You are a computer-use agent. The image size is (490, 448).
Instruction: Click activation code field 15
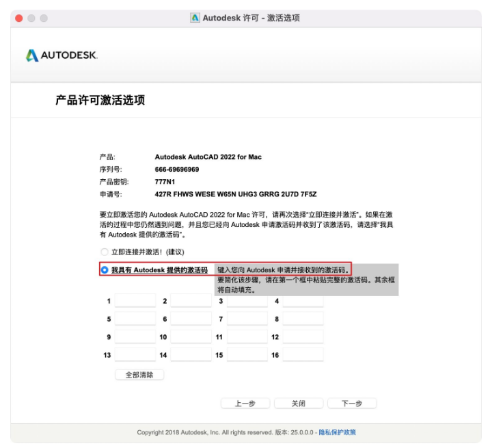[x=247, y=355]
